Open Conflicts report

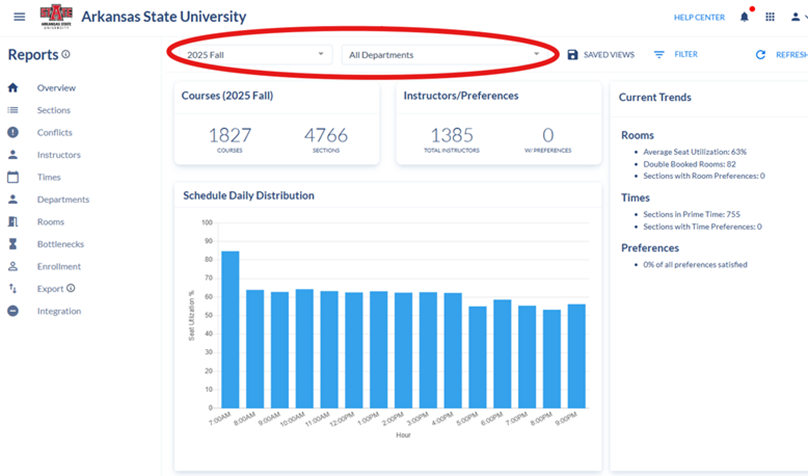tap(55, 132)
